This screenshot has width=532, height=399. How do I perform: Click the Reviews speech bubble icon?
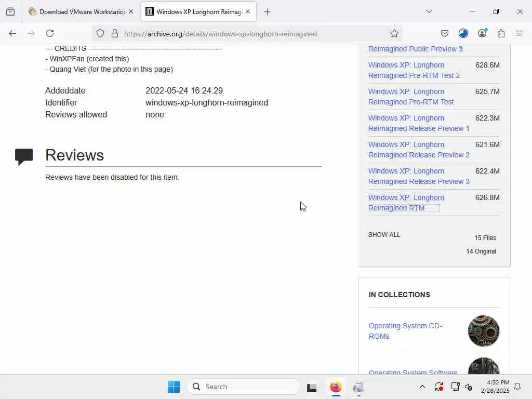coord(24,156)
